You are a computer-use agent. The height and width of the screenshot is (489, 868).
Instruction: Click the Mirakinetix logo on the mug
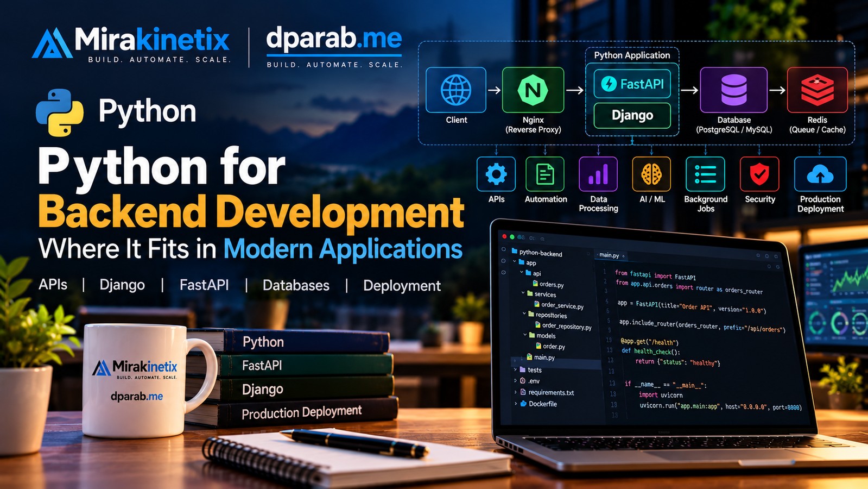[x=135, y=368]
